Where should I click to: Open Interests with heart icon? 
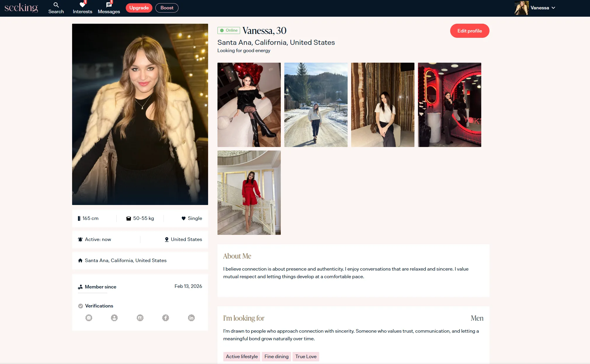click(82, 8)
